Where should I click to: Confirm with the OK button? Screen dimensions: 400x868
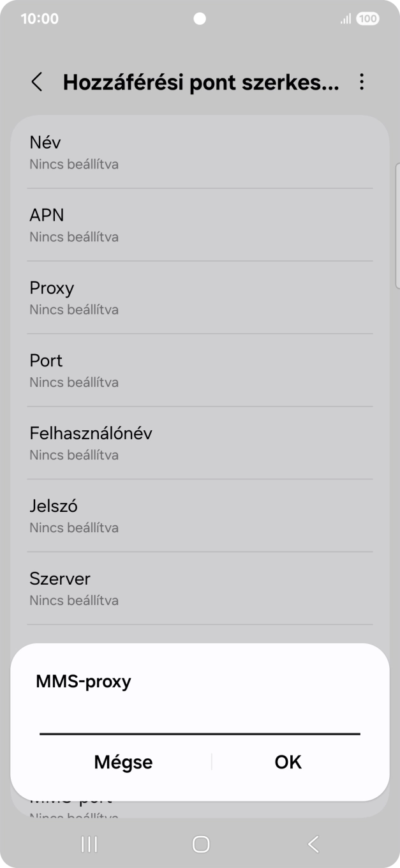click(x=287, y=761)
